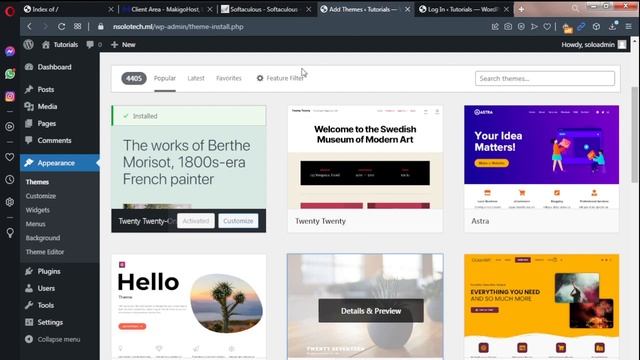Open bookmarks heart in the sidebar
The width and height of the screenshot is (640, 360).
(10, 157)
